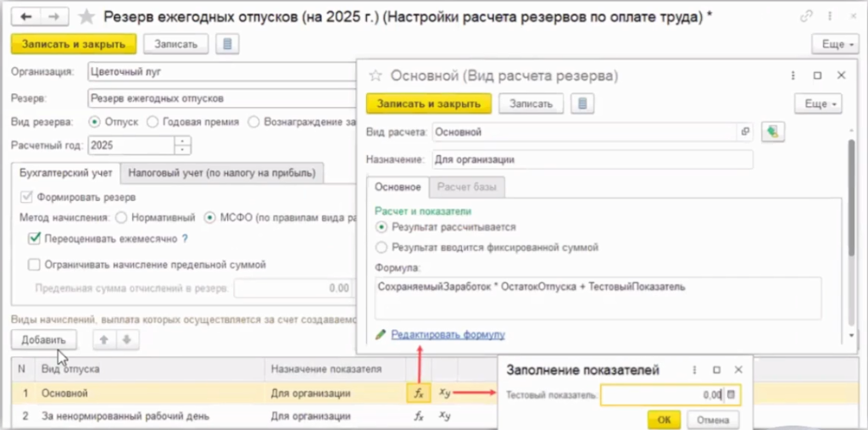Go back with the left arrow button
This screenshot has height=430, width=868.
click(x=25, y=17)
